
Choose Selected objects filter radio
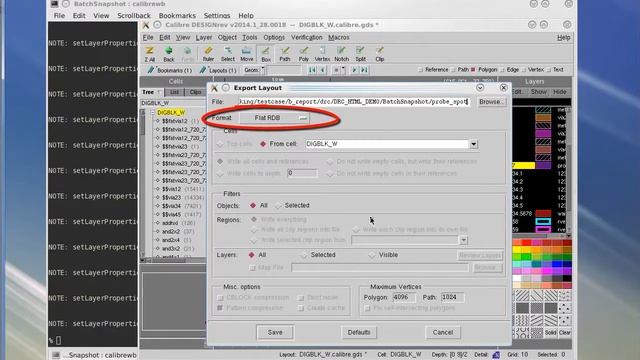tap(279, 205)
